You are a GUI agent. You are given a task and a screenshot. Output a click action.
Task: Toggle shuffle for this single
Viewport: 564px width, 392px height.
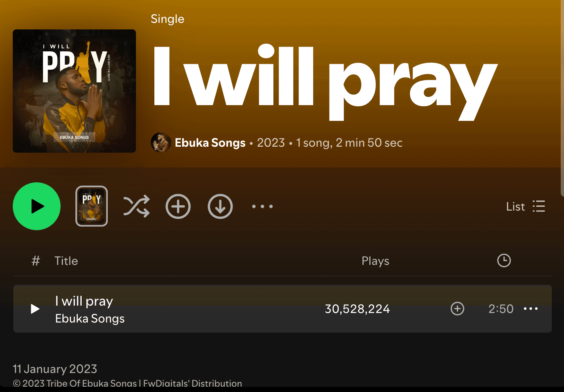[x=137, y=206]
